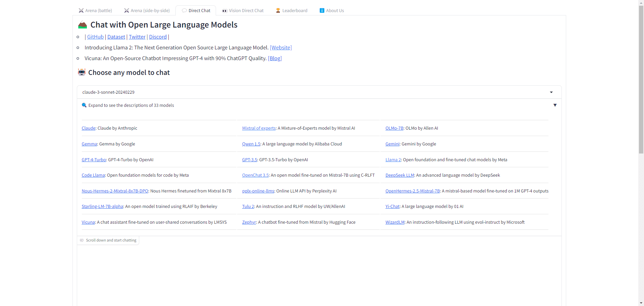Viewport: 644px width, 306px height.
Task: Click the Qwen 1.5 link
Action: click(251, 144)
